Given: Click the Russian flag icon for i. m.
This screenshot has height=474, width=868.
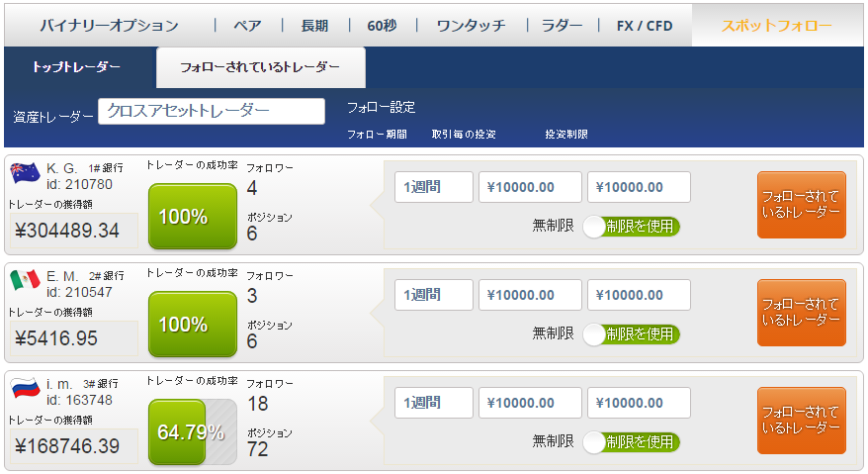Looking at the screenshot, I should [25, 388].
